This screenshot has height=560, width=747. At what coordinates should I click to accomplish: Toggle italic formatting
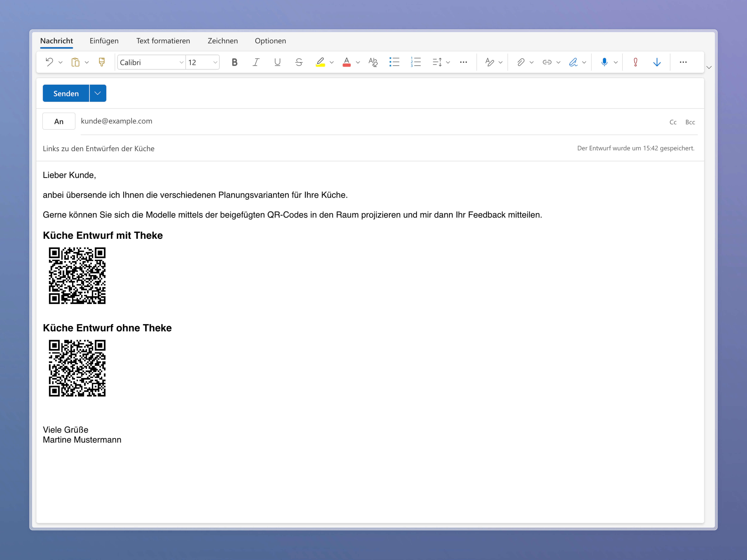[256, 62]
